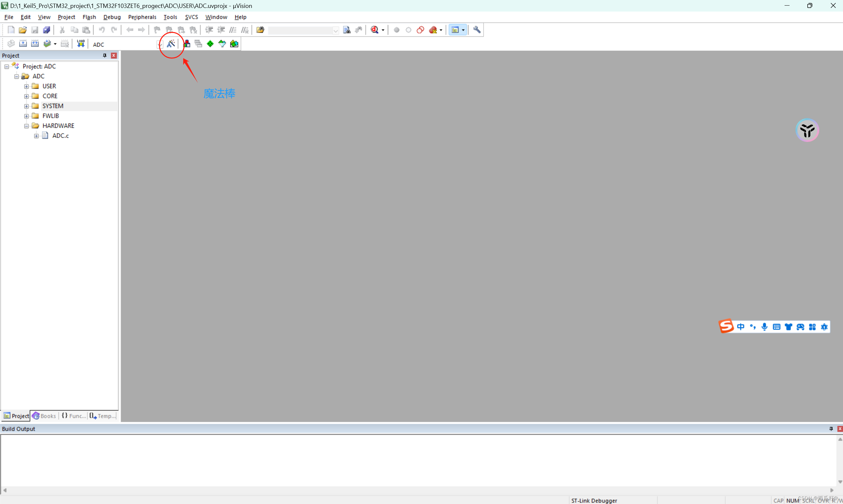
Task: Select the Project tab at bottom panel
Action: (16, 416)
